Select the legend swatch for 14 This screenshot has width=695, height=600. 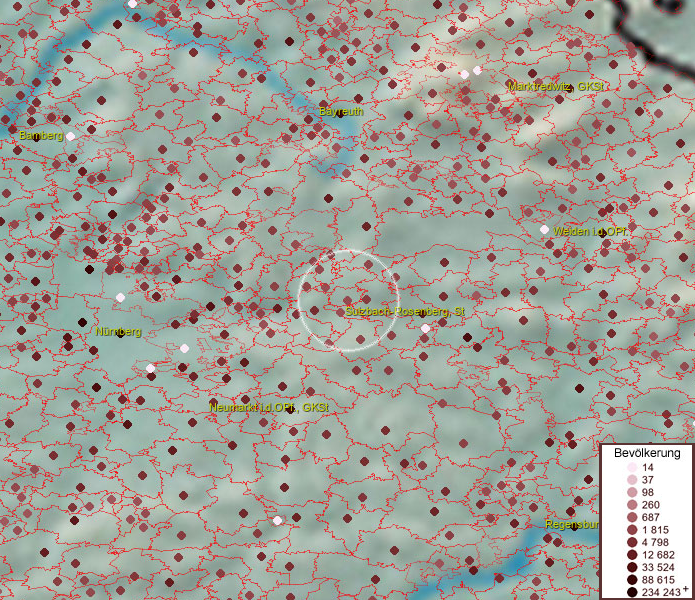point(632,467)
